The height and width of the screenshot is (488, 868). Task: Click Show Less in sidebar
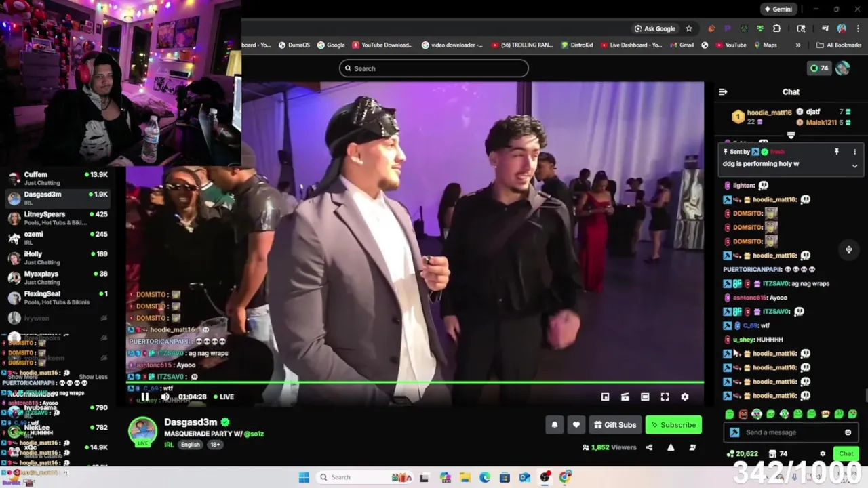93,377
